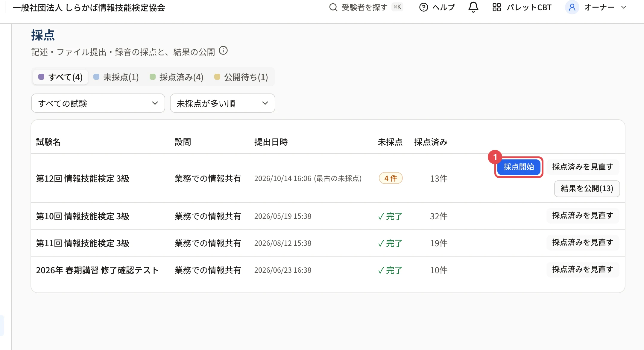This screenshot has height=350, width=644.
Task: Click the ヘルプ label
Action: [443, 7]
